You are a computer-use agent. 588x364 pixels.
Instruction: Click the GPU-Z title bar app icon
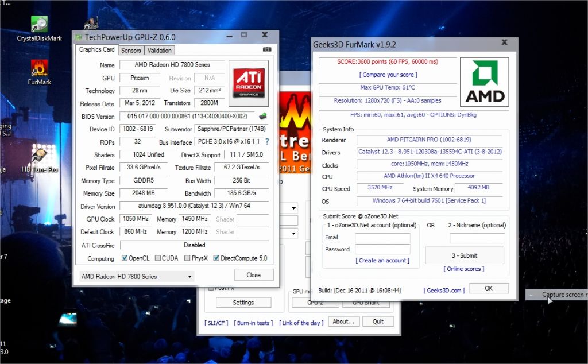(78, 37)
